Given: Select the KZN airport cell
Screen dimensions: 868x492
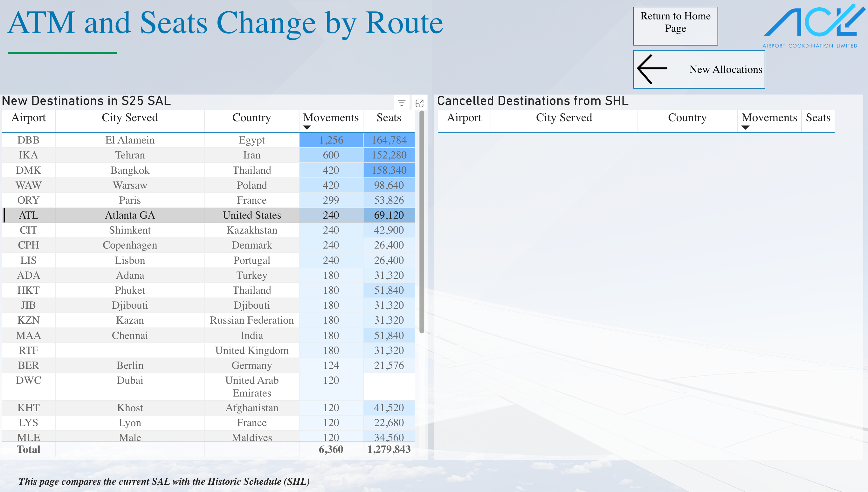Looking at the screenshot, I should [x=28, y=320].
